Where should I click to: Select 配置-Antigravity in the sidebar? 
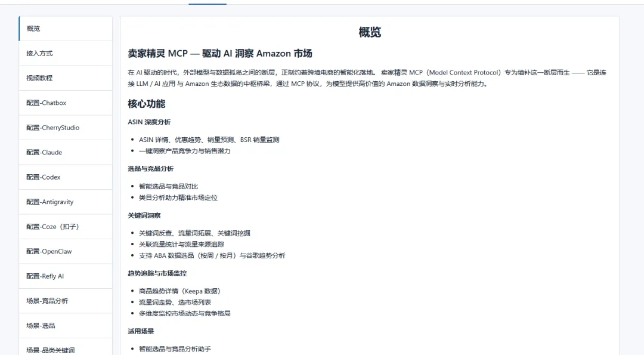[x=66, y=202]
